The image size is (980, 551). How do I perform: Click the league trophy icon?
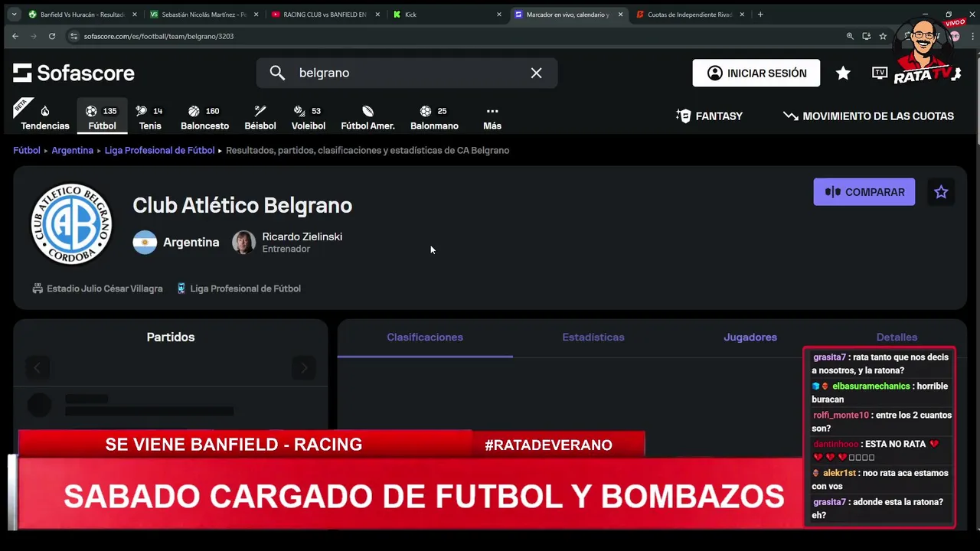click(181, 289)
